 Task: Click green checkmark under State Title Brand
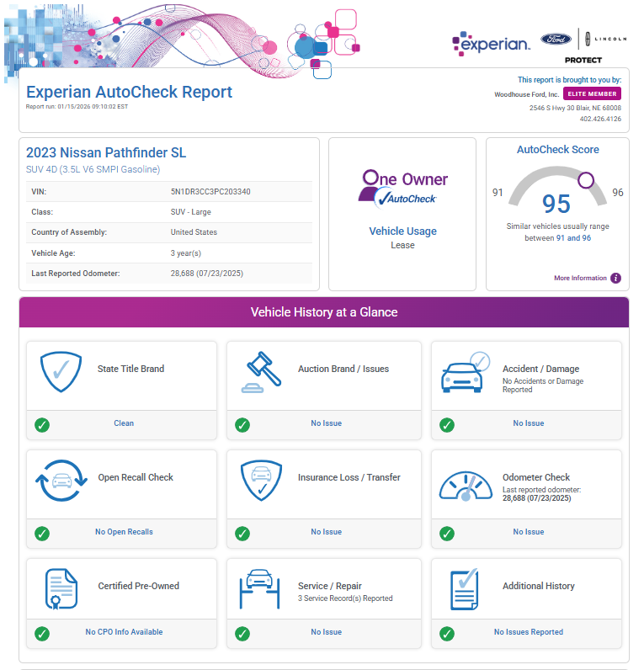tap(42, 424)
